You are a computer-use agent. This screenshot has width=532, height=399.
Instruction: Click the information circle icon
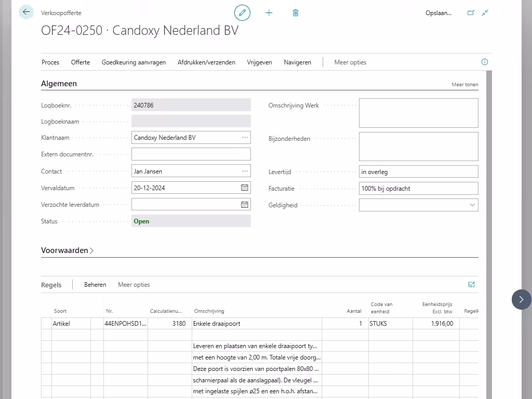pos(485,62)
